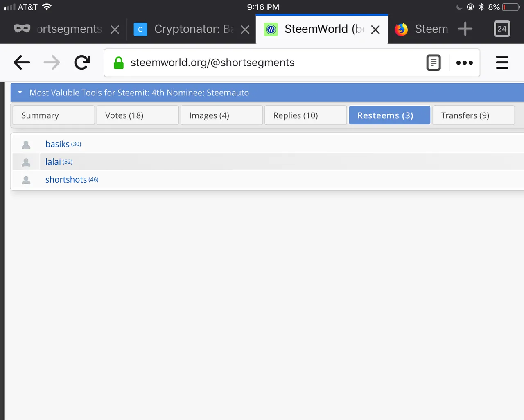
Task: Show all 24 open tabs
Action: tap(502, 29)
